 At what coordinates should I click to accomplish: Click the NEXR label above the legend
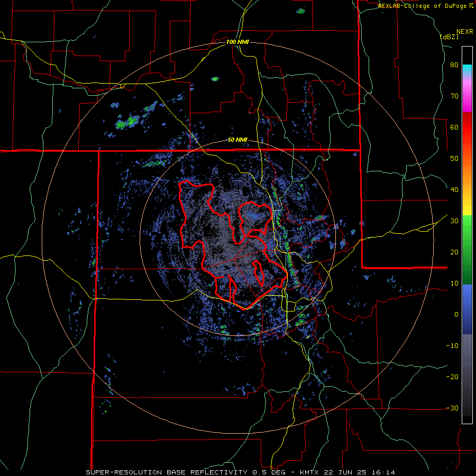pos(464,32)
